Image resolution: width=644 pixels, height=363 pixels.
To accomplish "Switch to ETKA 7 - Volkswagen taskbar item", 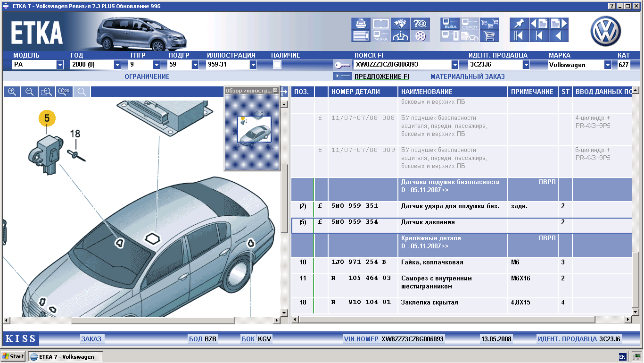I will [65, 357].
